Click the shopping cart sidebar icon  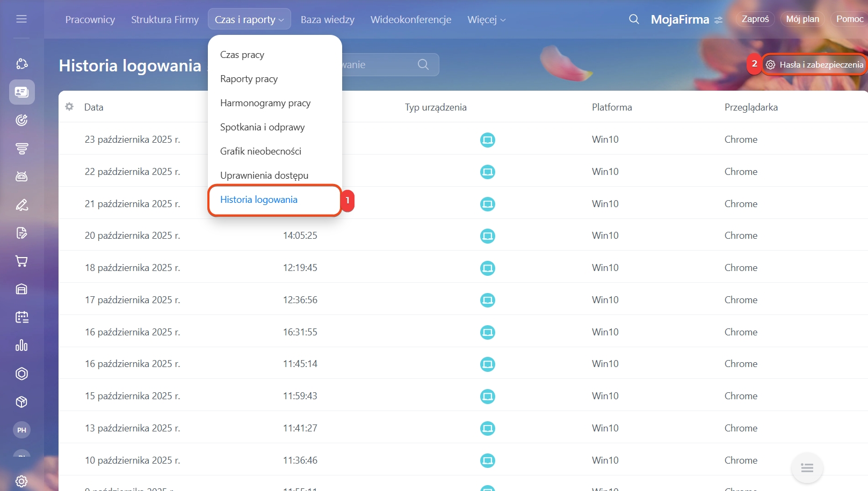[x=21, y=261]
